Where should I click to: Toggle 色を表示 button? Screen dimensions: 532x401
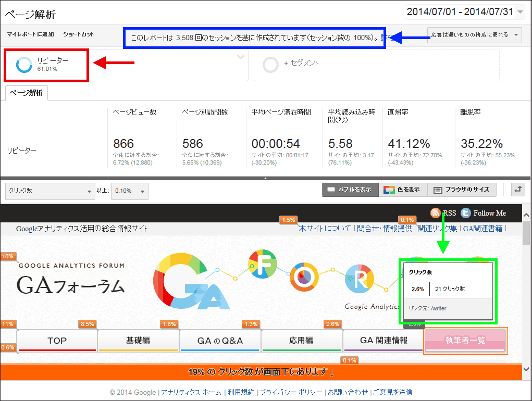pos(403,190)
